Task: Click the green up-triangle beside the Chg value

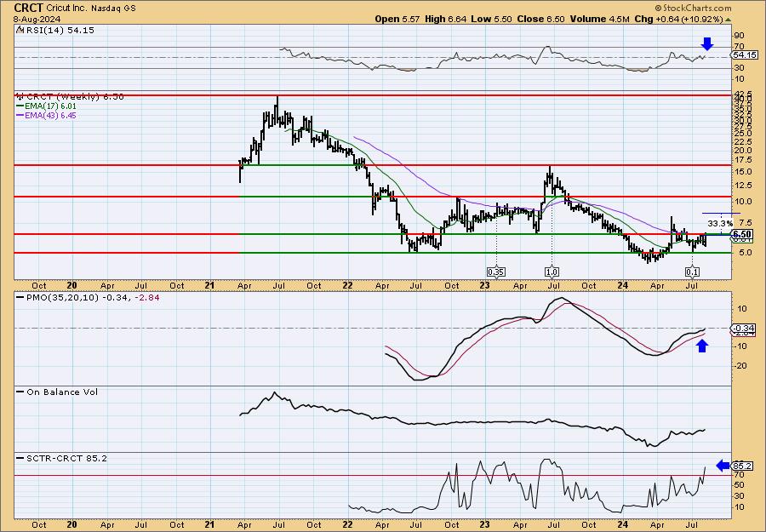Action: click(729, 20)
